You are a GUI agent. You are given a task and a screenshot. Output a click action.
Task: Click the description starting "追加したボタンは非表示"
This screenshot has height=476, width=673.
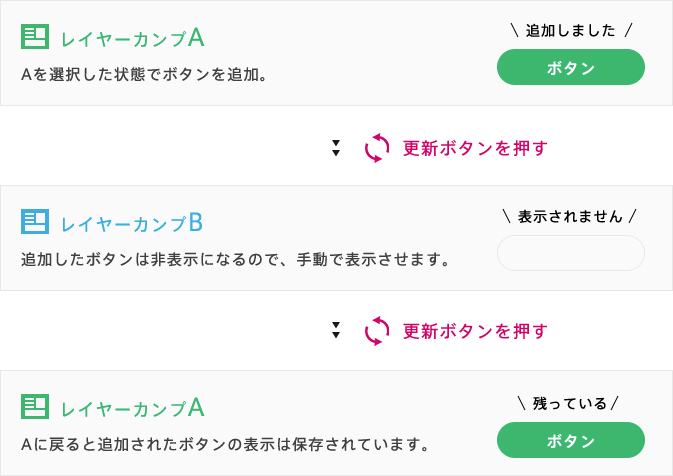click(235, 260)
